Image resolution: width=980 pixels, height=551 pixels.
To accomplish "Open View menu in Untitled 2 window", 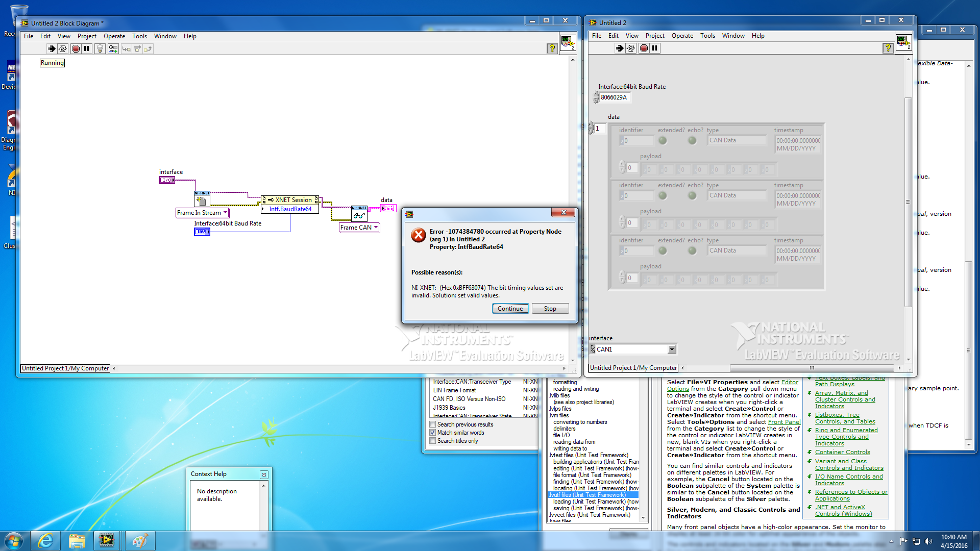I will pyautogui.click(x=632, y=36).
